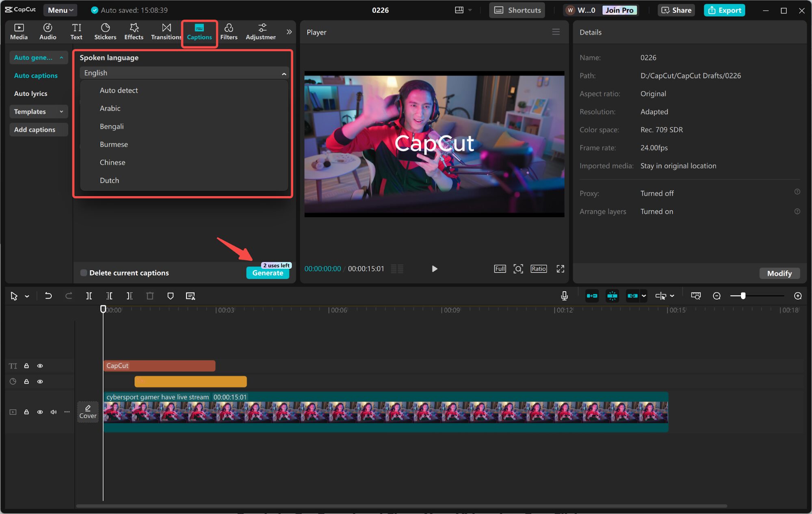Delete the selected clip

150,296
